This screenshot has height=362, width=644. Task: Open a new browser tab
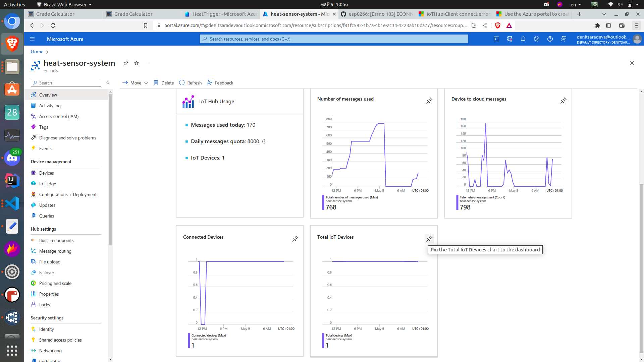coord(579,14)
